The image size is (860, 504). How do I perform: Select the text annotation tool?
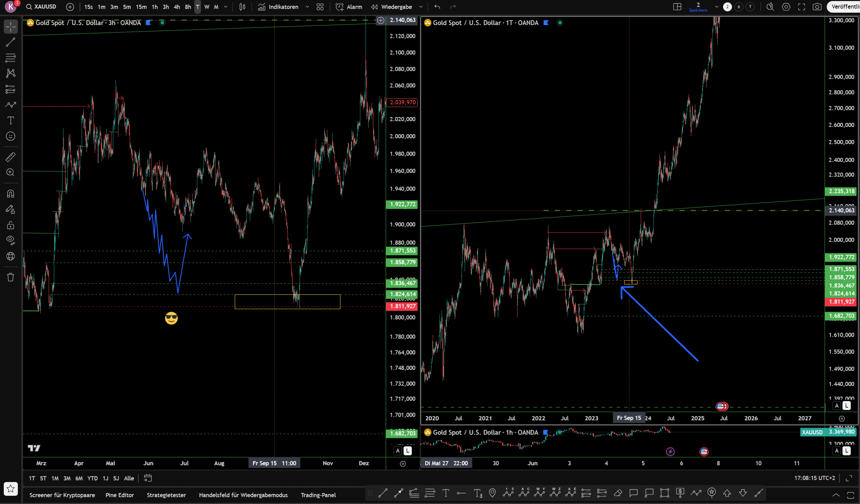pyautogui.click(x=10, y=120)
